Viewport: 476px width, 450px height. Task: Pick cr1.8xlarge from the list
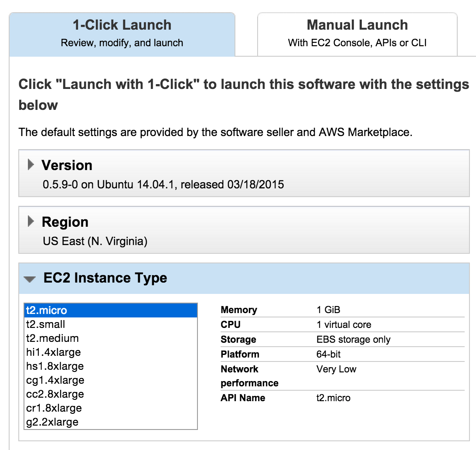111,408
